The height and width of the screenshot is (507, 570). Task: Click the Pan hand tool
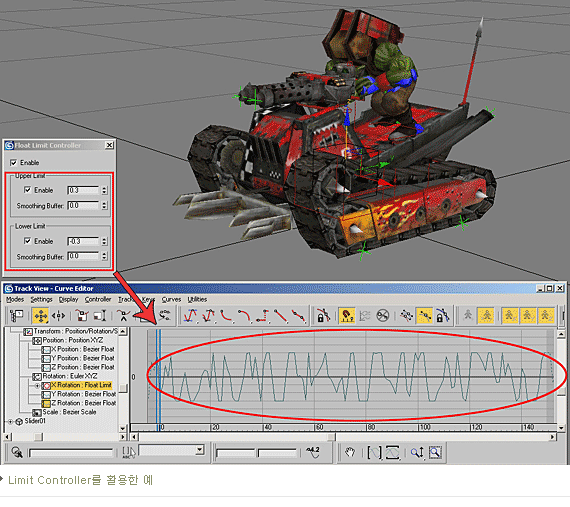[350, 452]
